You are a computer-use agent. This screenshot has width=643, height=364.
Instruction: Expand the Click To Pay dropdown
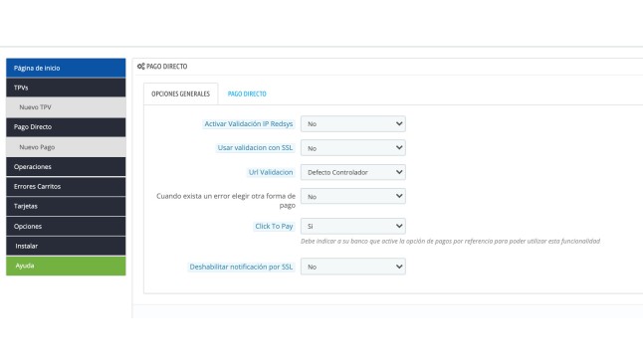353,226
